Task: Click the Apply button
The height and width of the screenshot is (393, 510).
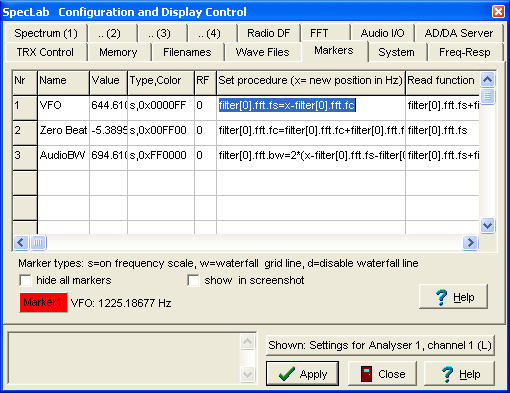Action: click(302, 374)
